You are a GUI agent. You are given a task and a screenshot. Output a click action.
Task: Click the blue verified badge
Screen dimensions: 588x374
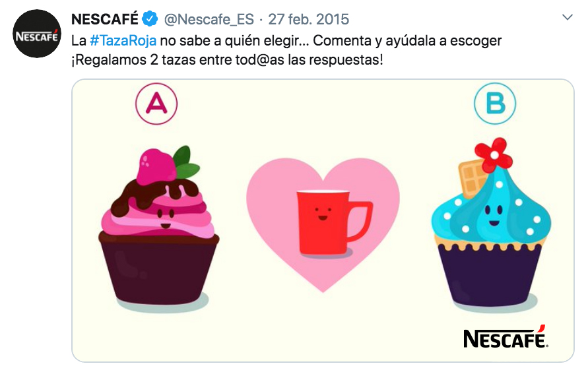pyautogui.click(x=150, y=19)
